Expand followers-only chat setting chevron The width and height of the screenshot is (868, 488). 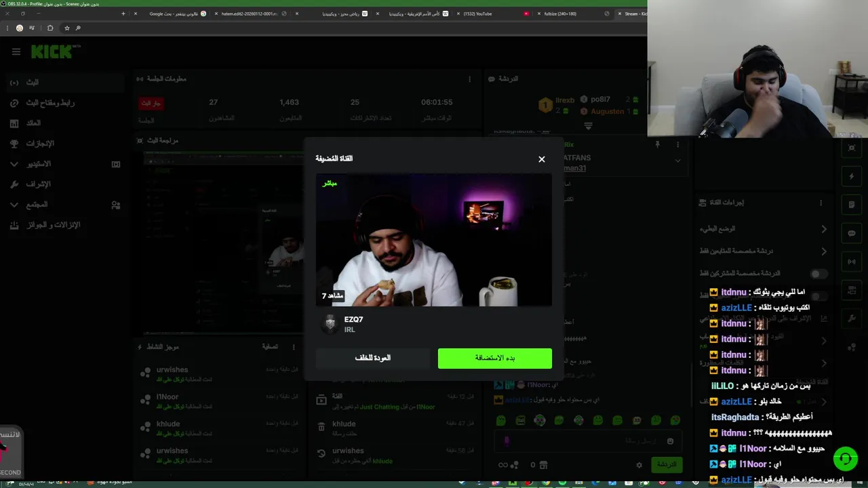tap(824, 251)
